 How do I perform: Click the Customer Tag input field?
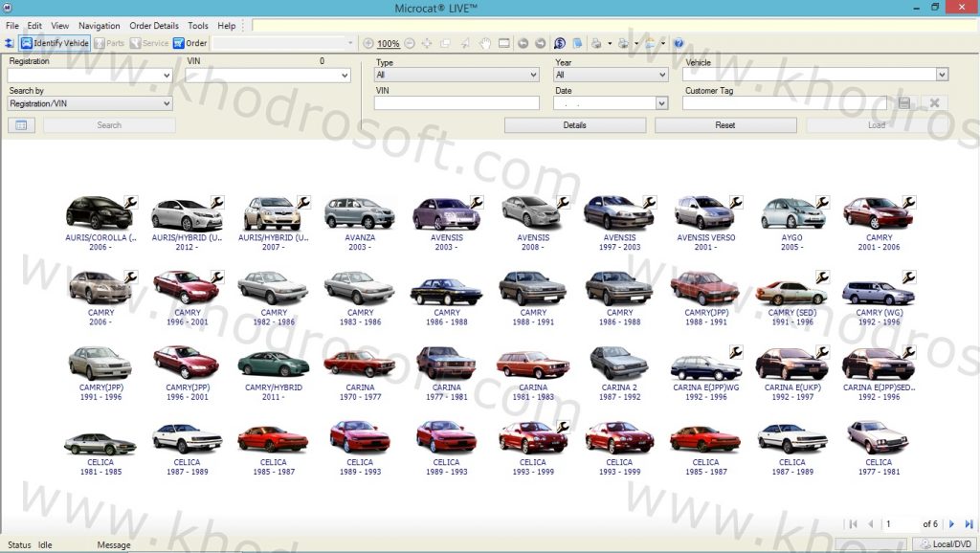point(785,103)
